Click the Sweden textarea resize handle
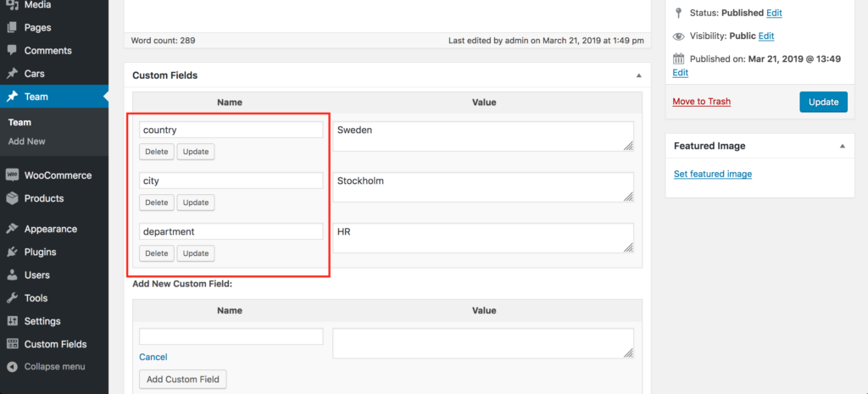 click(x=628, y=146)
